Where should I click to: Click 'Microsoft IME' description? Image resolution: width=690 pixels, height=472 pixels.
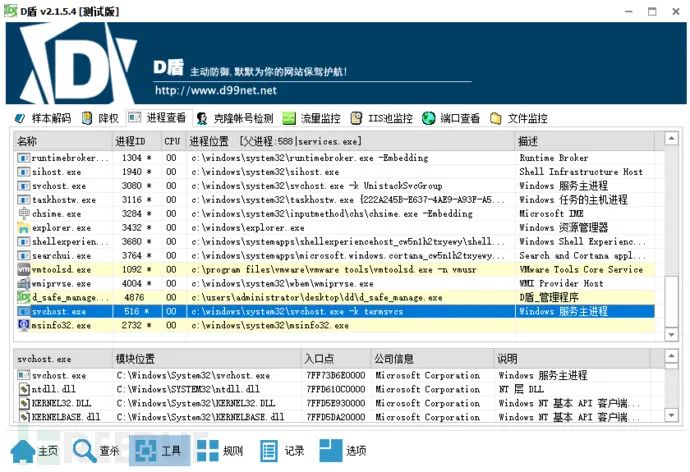coord(551,213)
